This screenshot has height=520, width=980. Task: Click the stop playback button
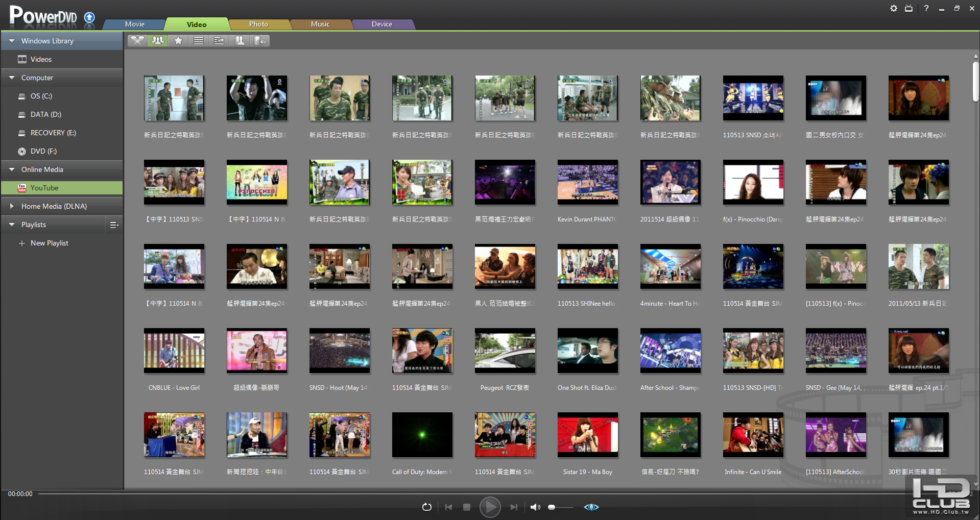[466, 507]
